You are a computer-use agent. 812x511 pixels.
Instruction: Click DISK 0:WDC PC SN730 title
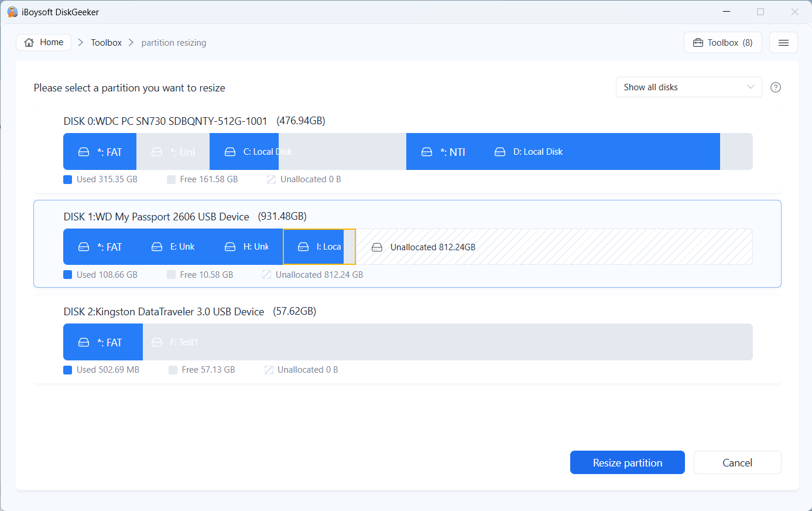(165, 121)
